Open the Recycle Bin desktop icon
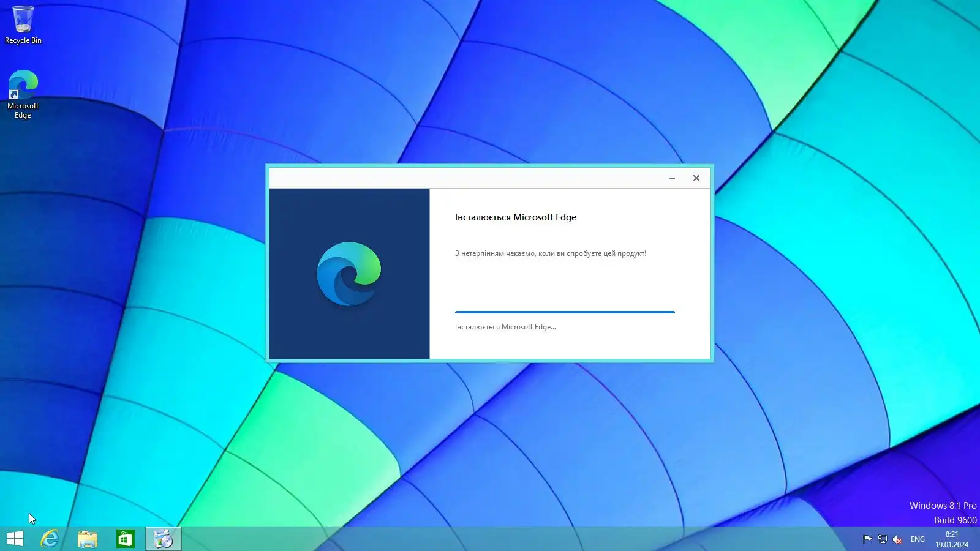980x551 pixels. [23, 25]
